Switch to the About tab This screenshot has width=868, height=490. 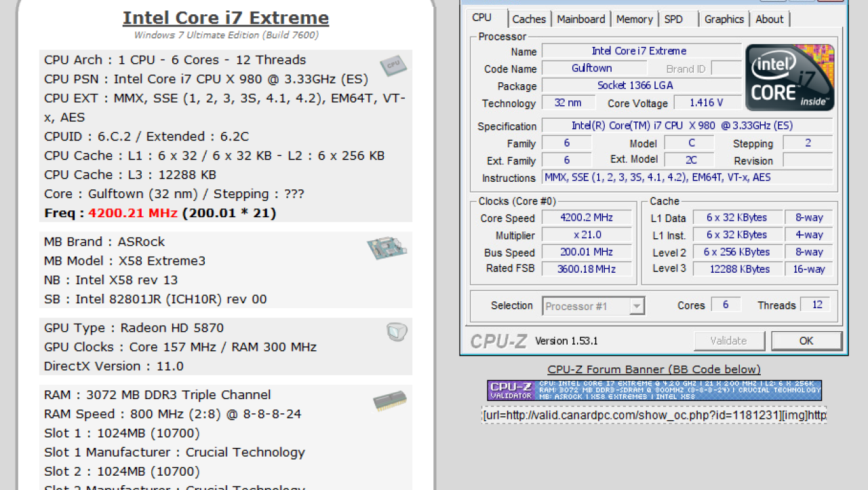[x=770, y=19]
